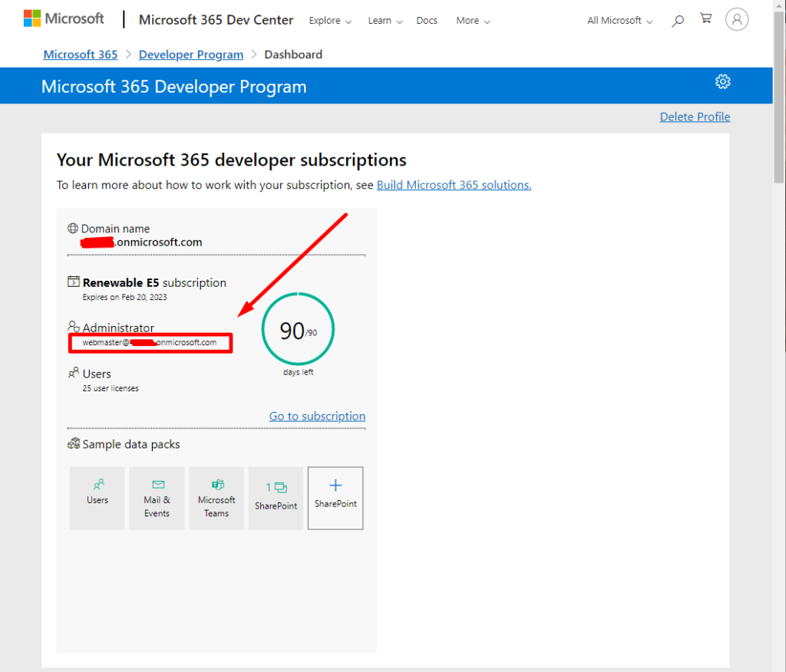Screen dimensions: 786x672
Task: Click the webmaster administrator email text
Action: pos(150,343)
